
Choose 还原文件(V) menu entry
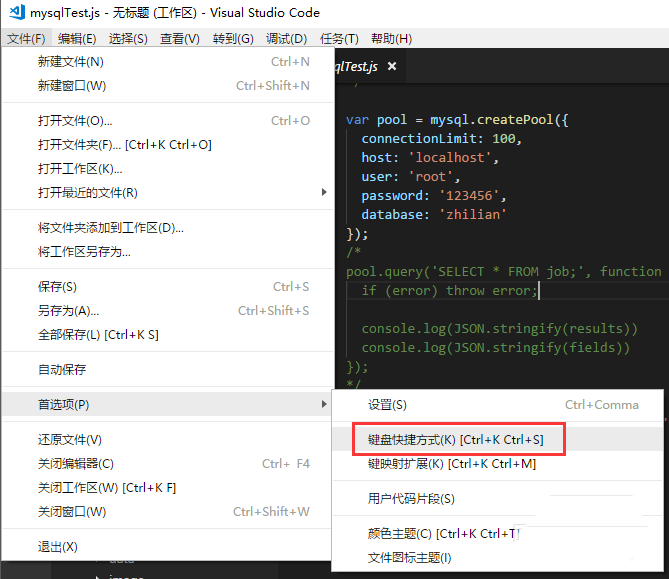click(x=168, y=439)
